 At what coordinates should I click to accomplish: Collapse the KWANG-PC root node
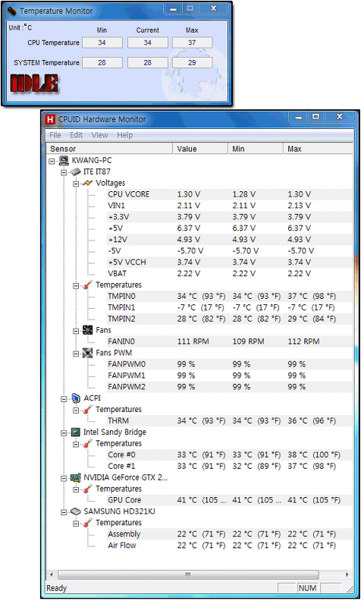pyautogui.click(x=52, y=161)
